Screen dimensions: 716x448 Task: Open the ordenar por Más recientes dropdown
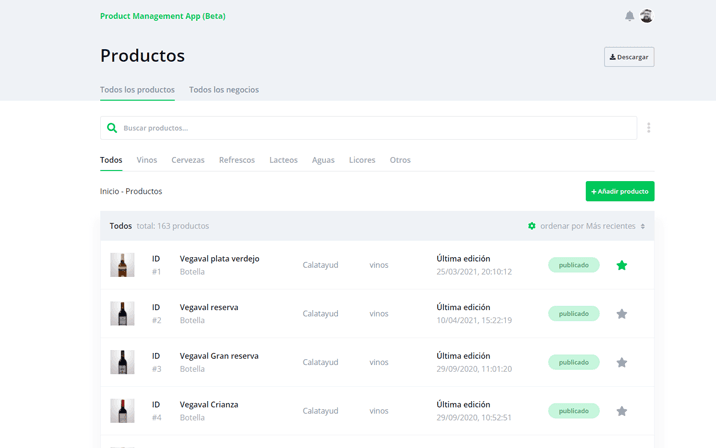coord(592,226)
